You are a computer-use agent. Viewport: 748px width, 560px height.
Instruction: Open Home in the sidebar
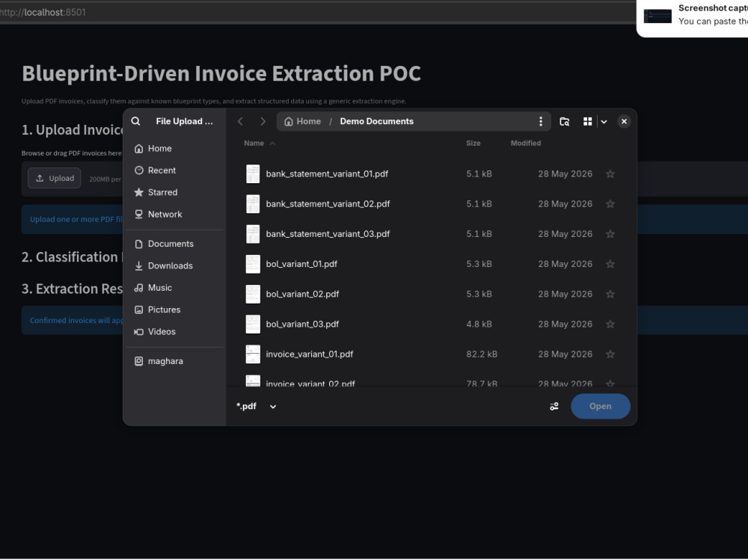click(x=174, y=148)
